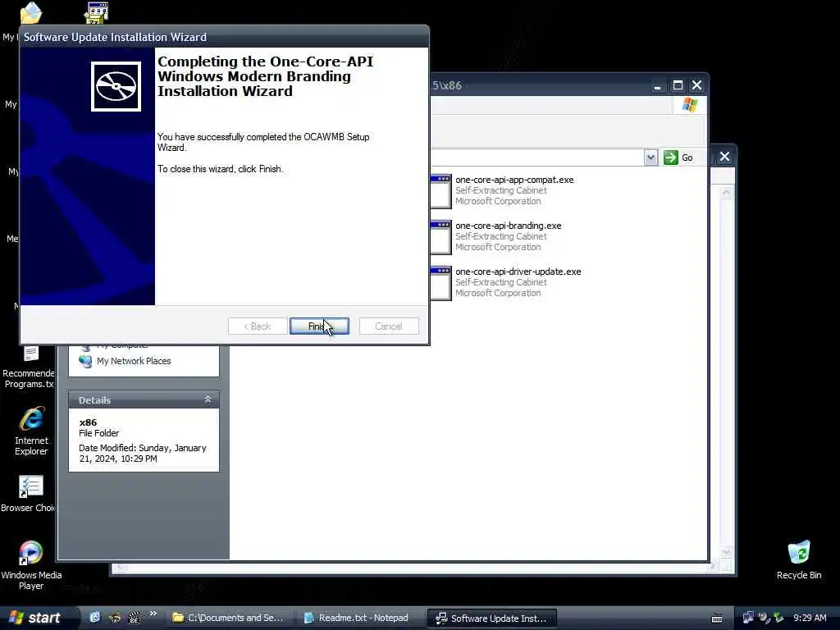This screenshot has height=630, width=840.
Task: Click the clapperboard Quick Launch icon
Action: 134,618
